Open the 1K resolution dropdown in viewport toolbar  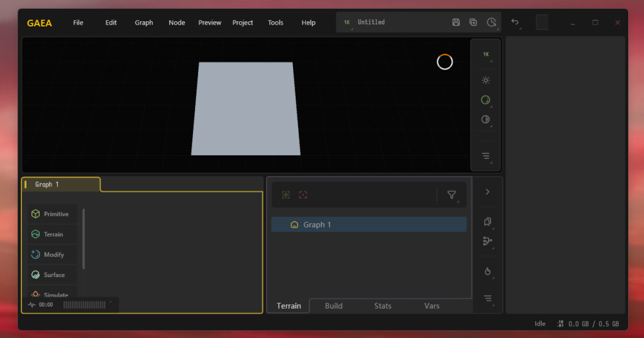pos(486,55)
